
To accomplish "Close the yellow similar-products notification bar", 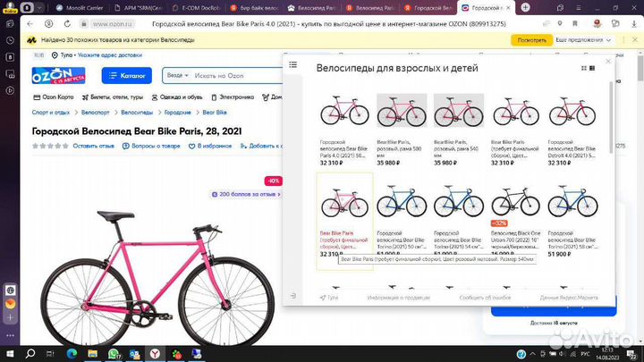I will [x=635, y=40].
